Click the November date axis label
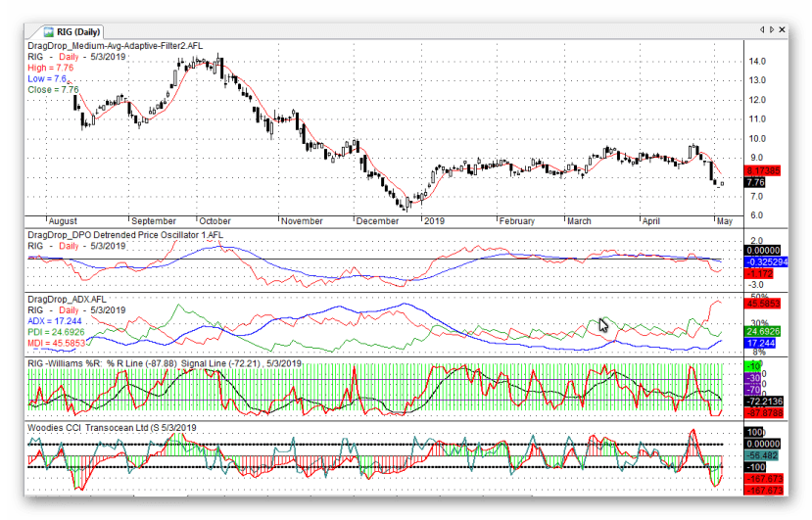The height and width of the screenshot is (520, 812). tap(302, 221)
